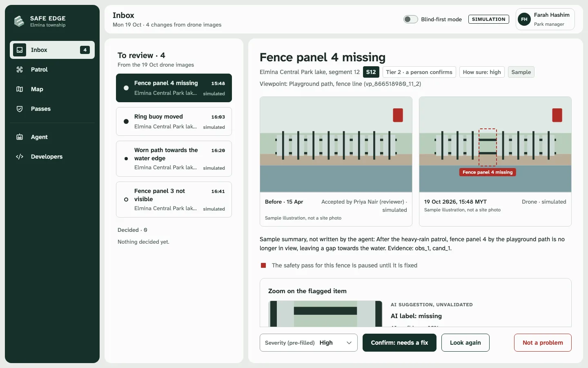The image size is (588, 368).
Task: Open the Ring buoy moved review item
Action: (x=174, y=121)
